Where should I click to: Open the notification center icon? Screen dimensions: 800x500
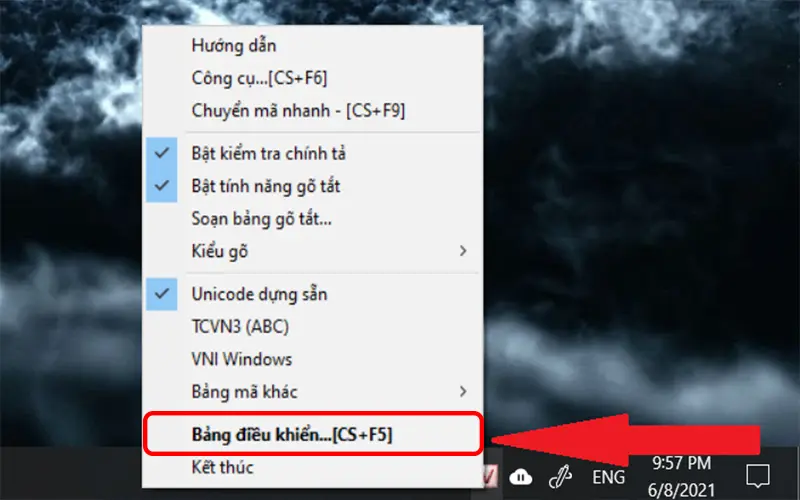(x=757, y=476)
